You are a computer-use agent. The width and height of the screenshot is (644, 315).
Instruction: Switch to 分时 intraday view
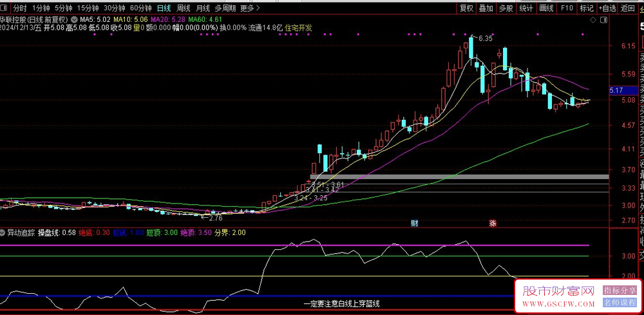20,8
